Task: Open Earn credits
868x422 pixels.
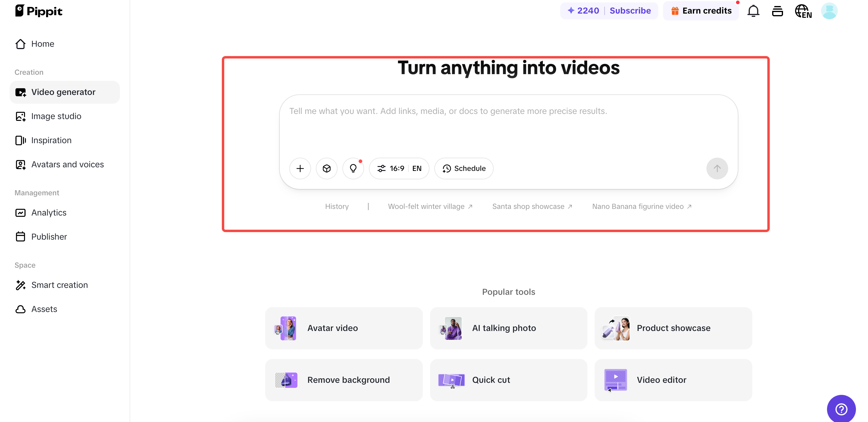Action: [x=701, y=11]
